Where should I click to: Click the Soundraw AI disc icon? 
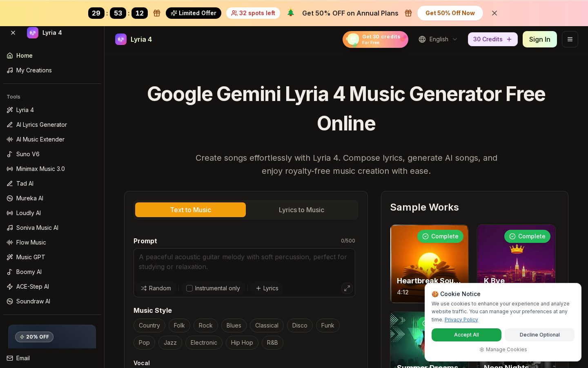[x=10, y=301]
